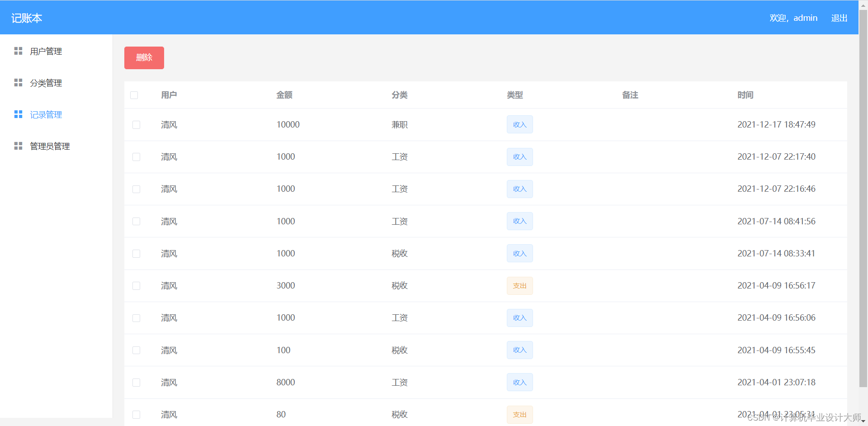Image resolution: width=868 pixels, height=426 pixels.
Task: Click the 收入 tag in the 8000 row
Action: pyautogui.click(x=520, y=382)
